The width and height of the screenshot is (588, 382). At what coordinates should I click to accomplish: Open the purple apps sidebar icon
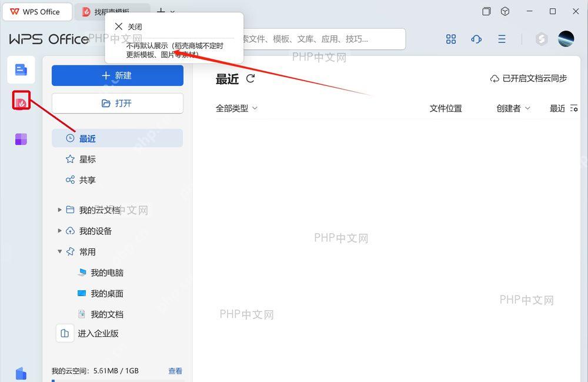(x=21, y=139)
